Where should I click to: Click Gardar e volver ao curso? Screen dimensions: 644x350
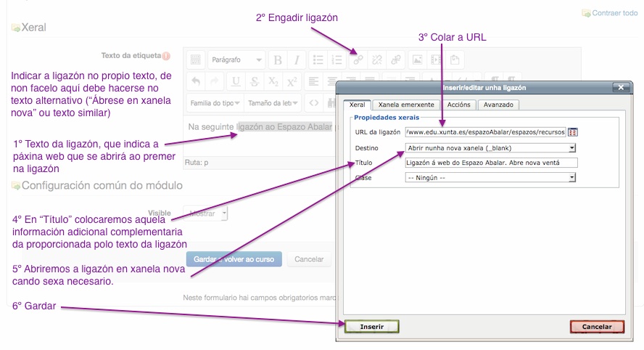click(234, 259)
